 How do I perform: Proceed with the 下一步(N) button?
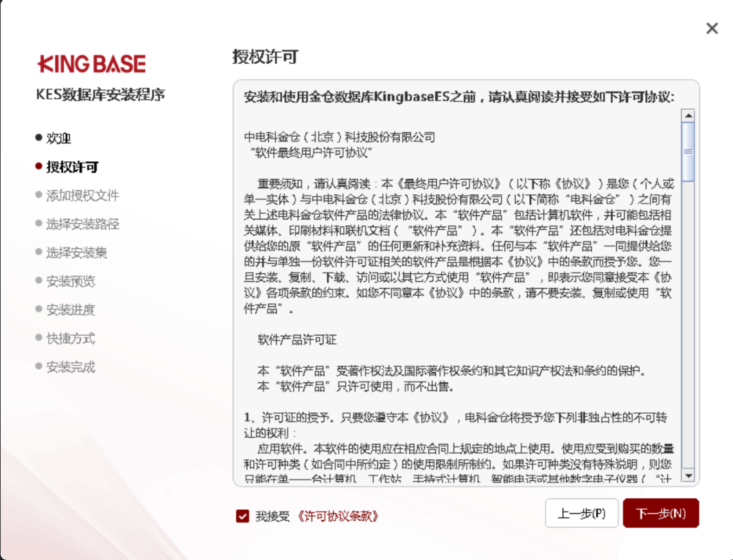click(660, 513)
